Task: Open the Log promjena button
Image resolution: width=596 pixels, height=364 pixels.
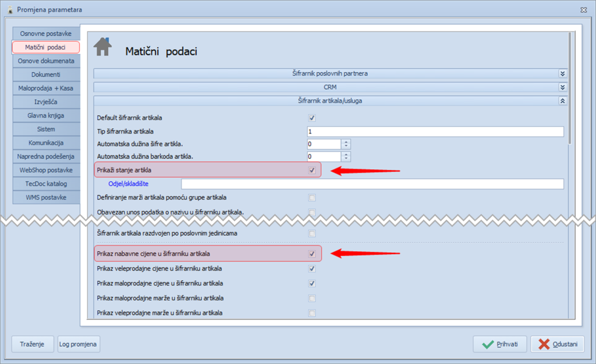Action: click(x=78, y=344)
